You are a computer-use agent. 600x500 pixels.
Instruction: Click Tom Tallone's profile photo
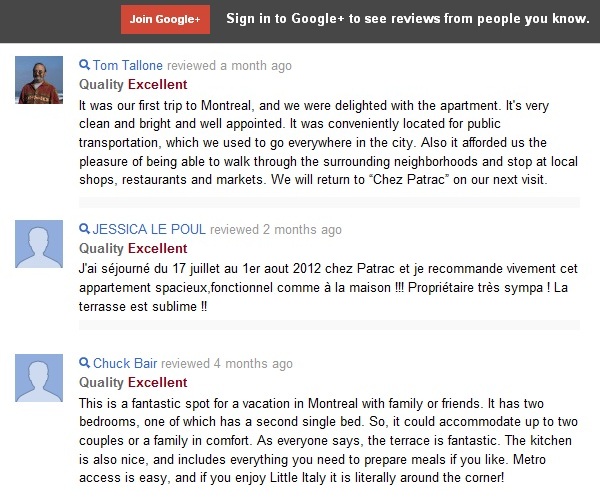[39, 80]
